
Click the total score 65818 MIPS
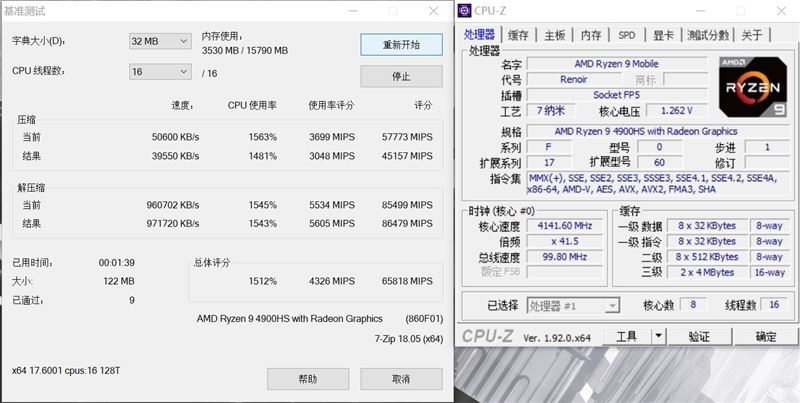[x=407, y=281]
